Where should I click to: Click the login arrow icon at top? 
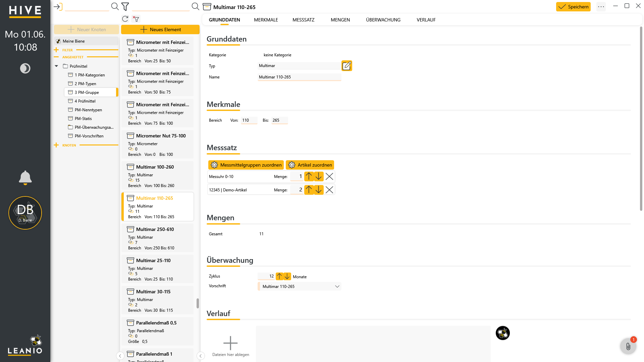(x=58, y=7)
